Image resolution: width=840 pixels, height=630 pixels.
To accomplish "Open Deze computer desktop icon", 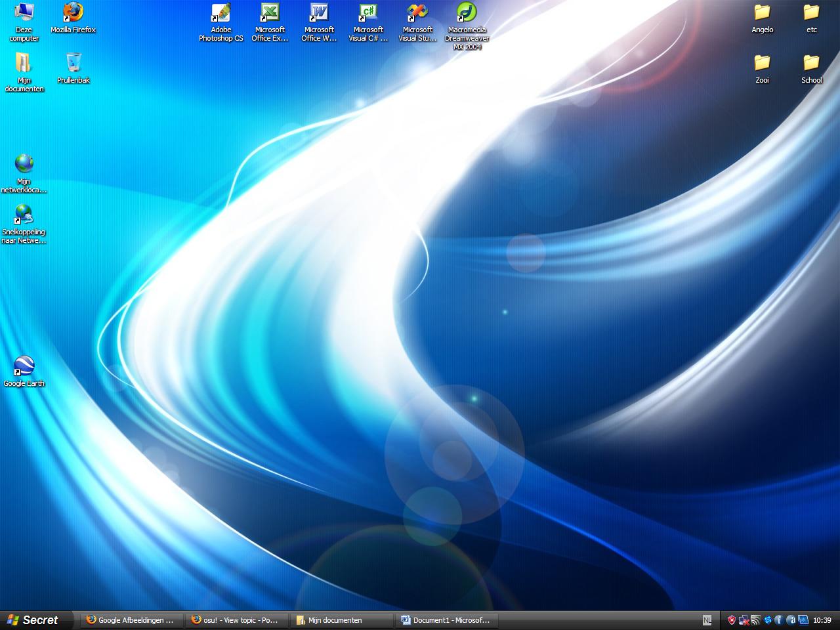I will [x=24, y=22].
